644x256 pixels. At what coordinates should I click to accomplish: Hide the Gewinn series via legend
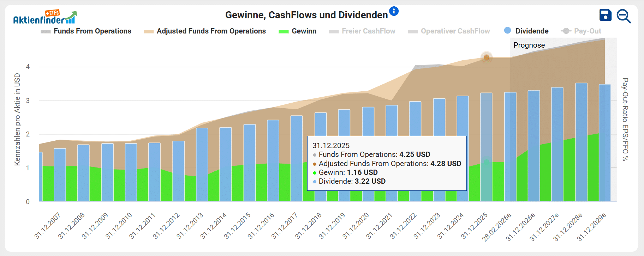click(x=304, y=31)
